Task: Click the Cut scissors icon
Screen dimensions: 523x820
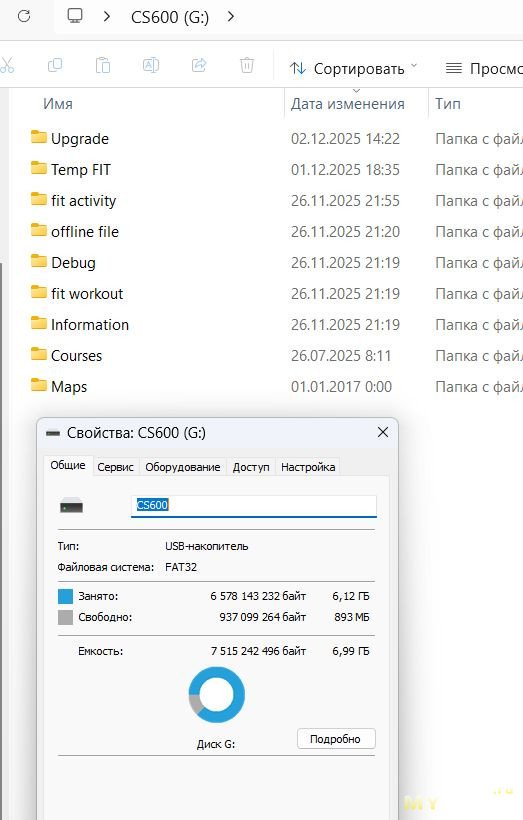Action: pos(7,65)
